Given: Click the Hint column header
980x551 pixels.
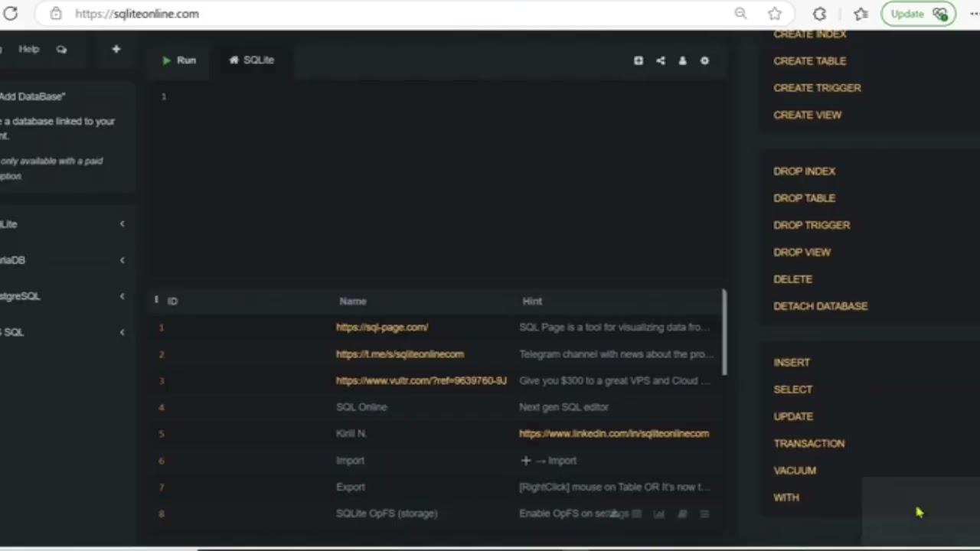Looking at the screenshot, I should [532, 302].
